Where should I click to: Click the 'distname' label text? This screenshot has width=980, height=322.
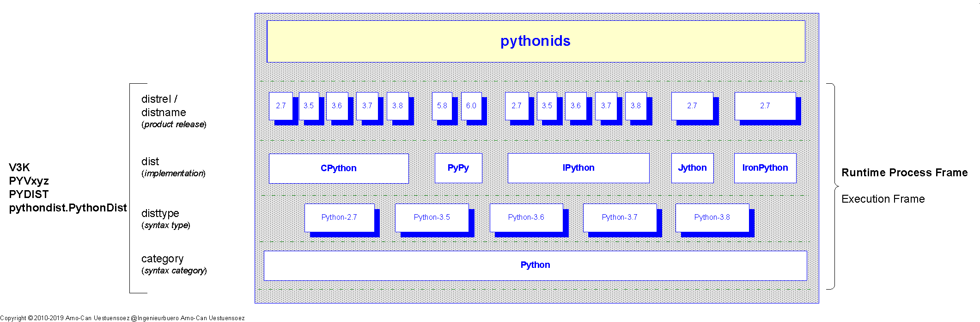coord(164,112)
